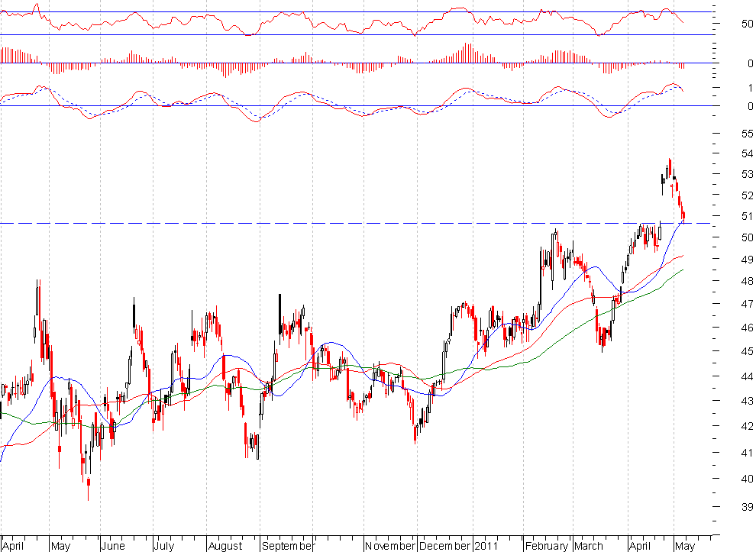This screenshot has height=552, width=756.
Task: Click the 40 price axis value
Action: pos(748,479)
